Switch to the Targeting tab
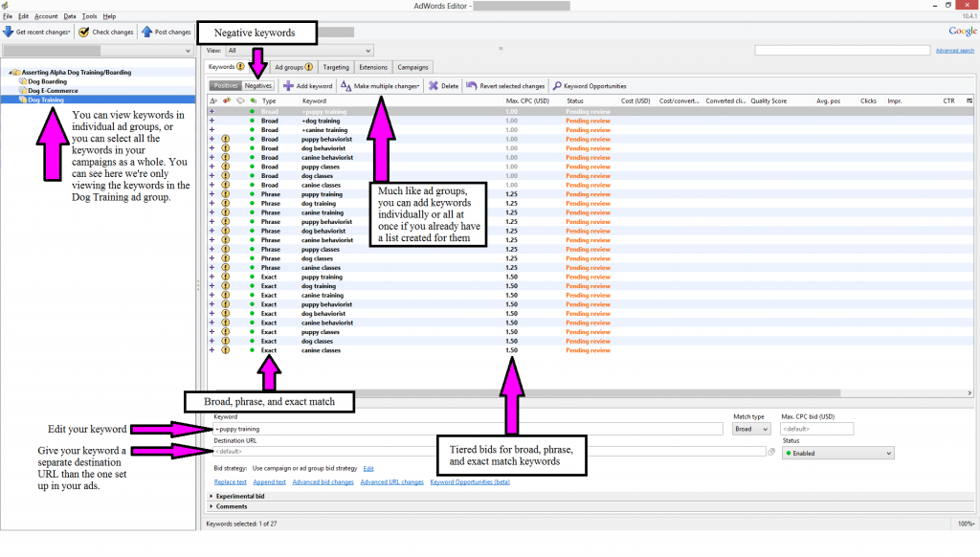The width and height of the screenshot is (980, 557). pyautogui.click(x=336, y=67)
